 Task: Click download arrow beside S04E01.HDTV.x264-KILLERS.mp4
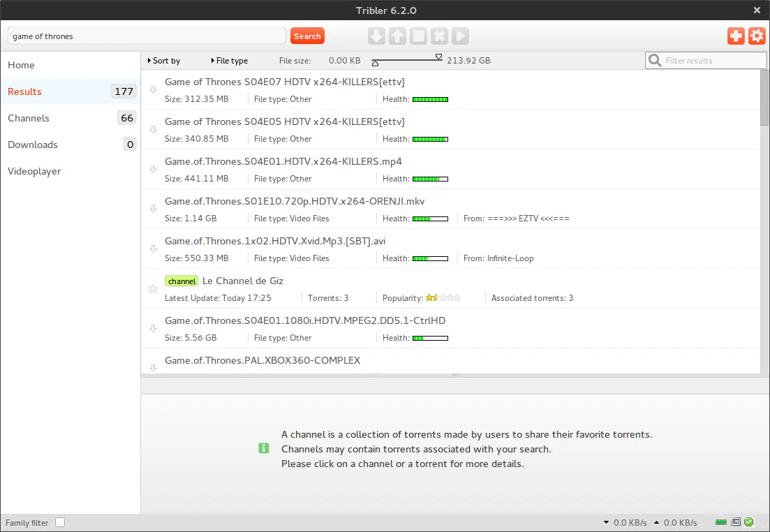[x=153, y=169]
